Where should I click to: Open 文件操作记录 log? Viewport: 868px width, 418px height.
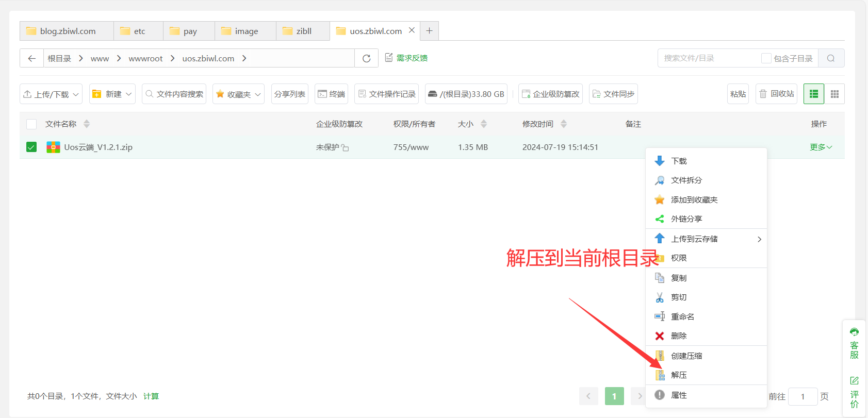pos(386,94)
